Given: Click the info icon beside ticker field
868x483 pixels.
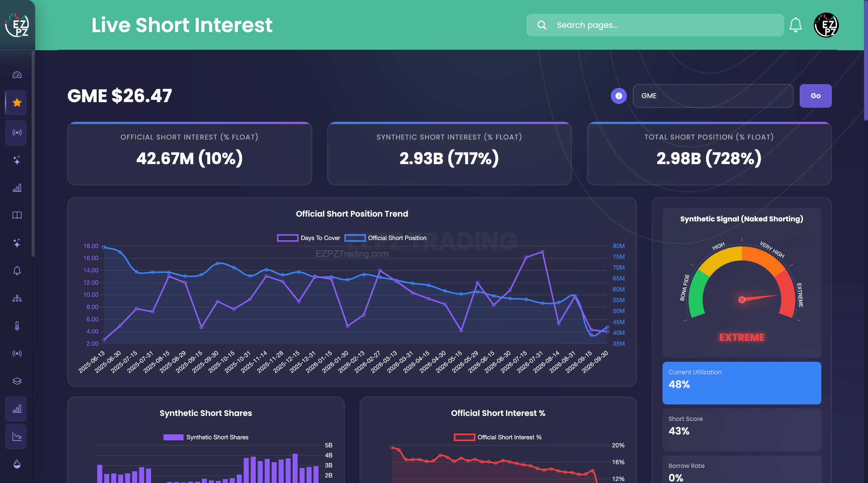Looking at the screenshot, I should 619,96.
